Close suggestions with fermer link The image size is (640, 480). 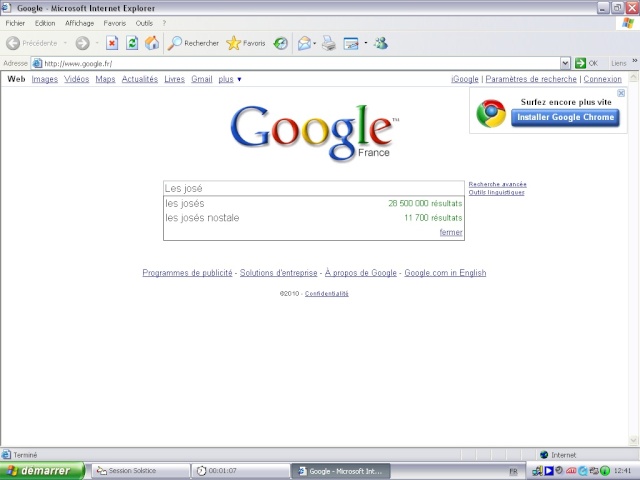coord(451,232)
